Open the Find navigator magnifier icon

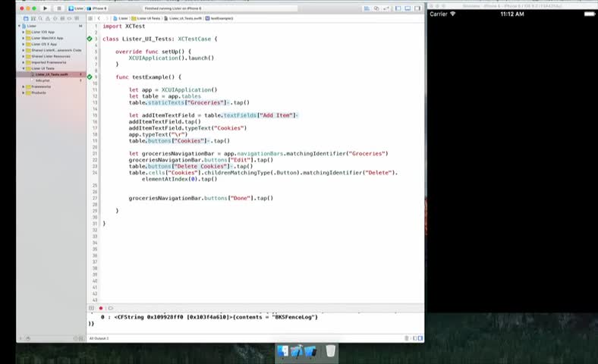click(40, 18)
